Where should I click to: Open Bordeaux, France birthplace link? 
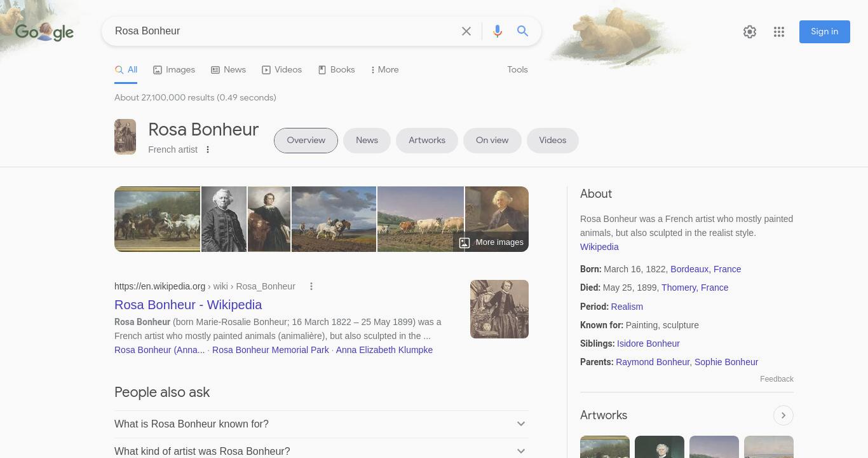[x=705, y=269]
